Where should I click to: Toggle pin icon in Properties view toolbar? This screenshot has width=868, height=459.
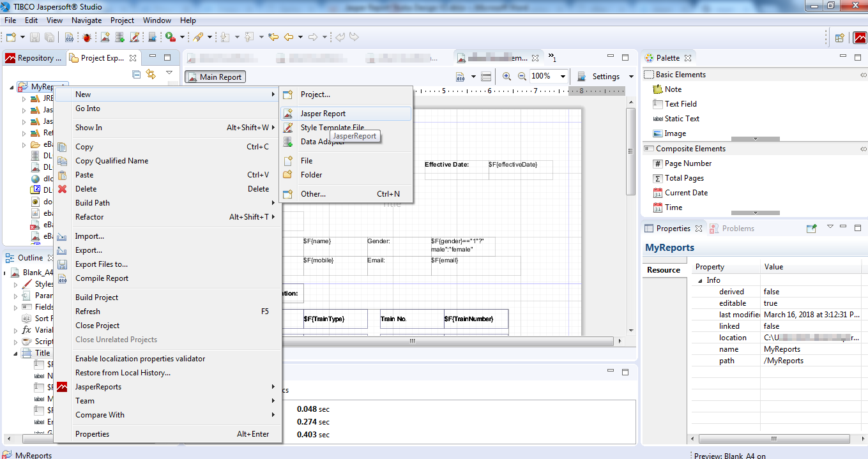[812, 228]
